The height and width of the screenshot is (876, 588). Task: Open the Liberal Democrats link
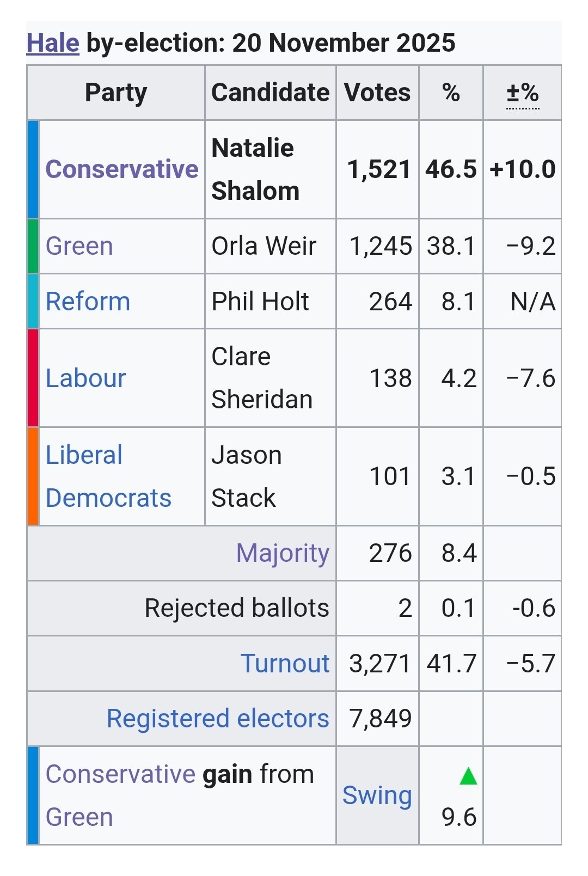108,476
